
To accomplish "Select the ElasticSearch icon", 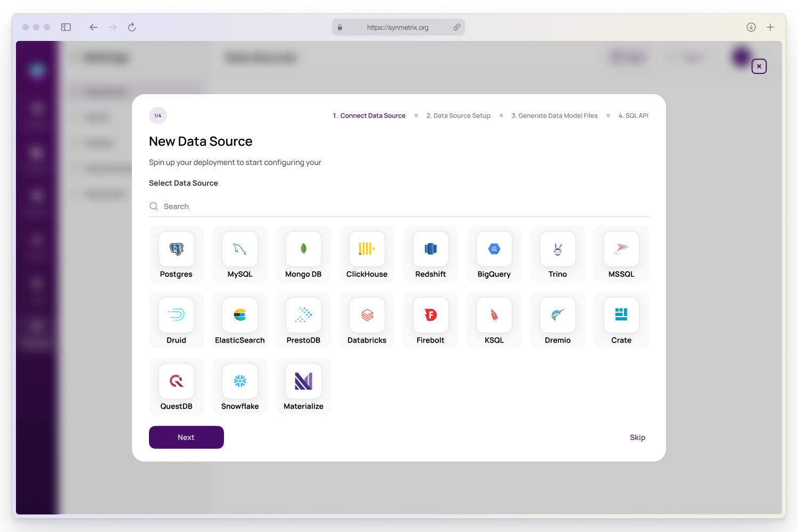I will click(x=240, y=315).
